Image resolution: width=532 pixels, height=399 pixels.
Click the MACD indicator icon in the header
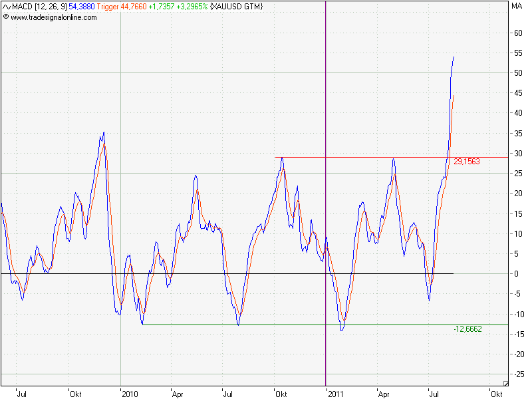(7, 7)
